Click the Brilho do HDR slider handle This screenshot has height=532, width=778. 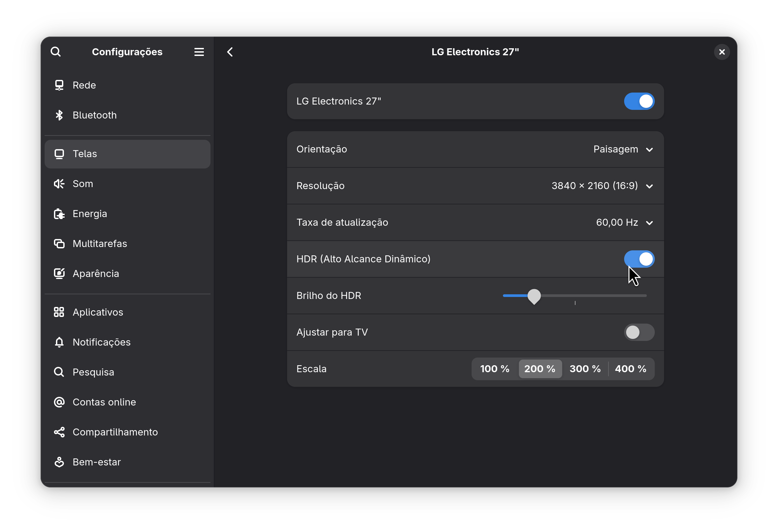pos(534,296)
